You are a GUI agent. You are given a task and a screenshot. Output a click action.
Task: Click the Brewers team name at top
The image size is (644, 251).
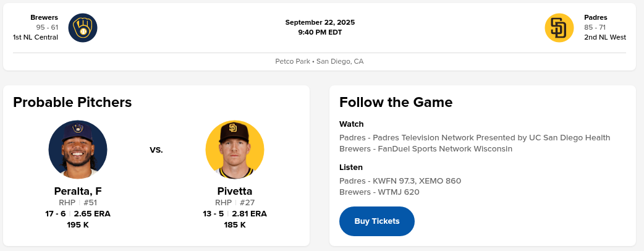(44, 17)
